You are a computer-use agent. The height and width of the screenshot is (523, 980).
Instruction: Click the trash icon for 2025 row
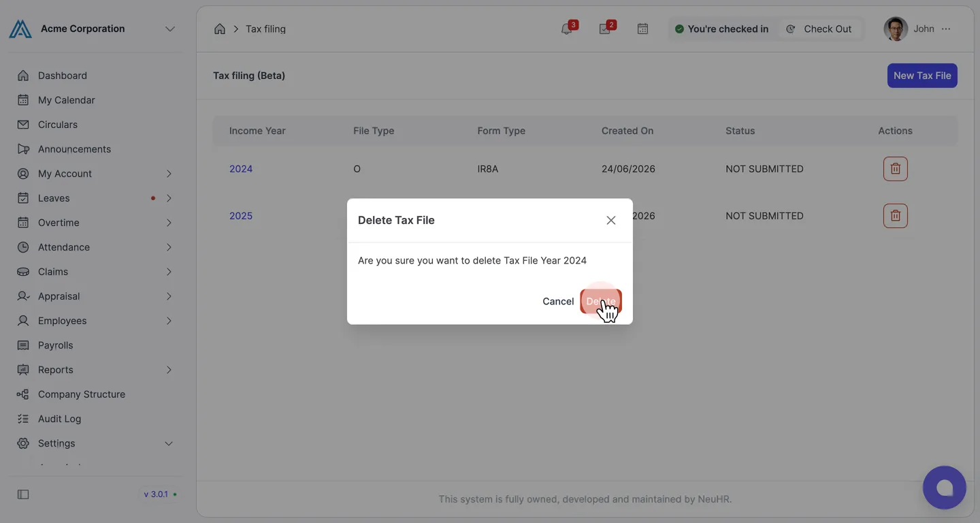click(896, 216)
